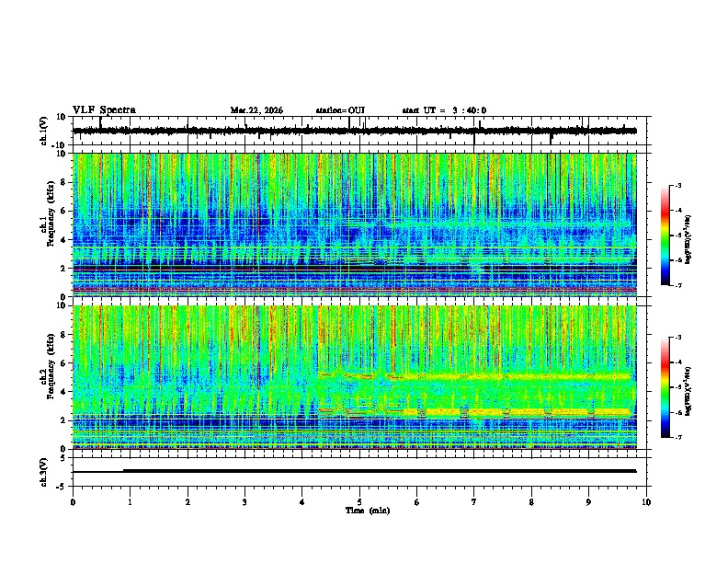Click the 'VLF Spectra' title text
The width and height of the screenshot is (728, 563).
104,110
